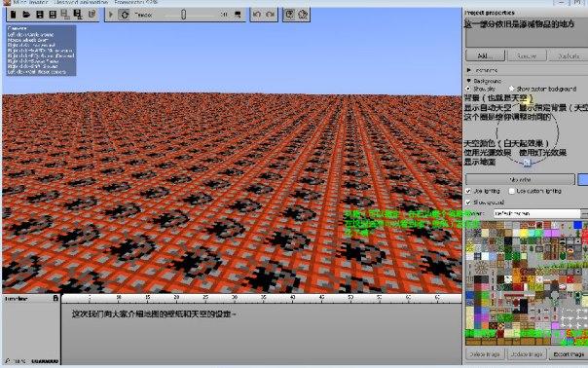Redo the last undone action
Screen dimensions: 588x368
coord(270,15)
